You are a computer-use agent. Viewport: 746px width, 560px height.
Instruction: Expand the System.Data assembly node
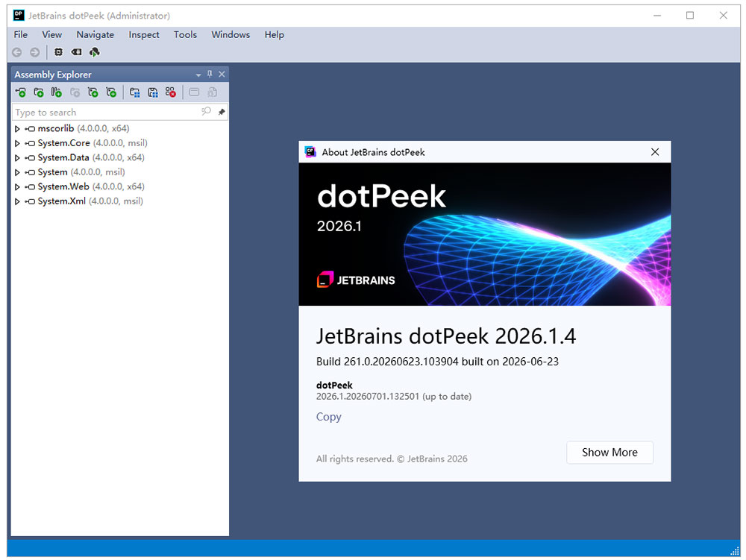[17, 158]
